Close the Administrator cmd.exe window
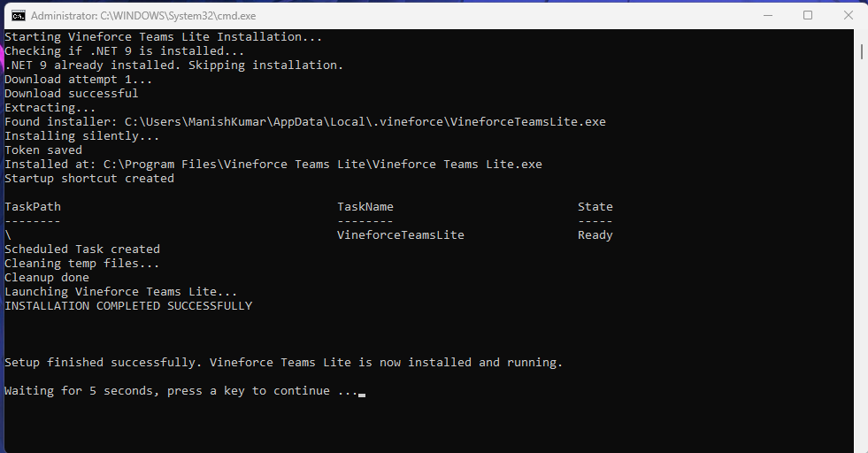 pyautogui.click(x=848, y=16)
